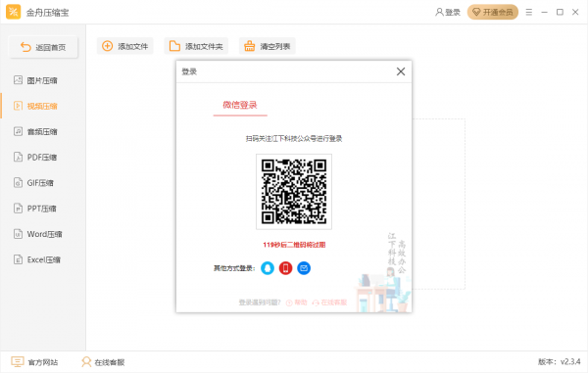
Task: Click the 返回首页 back button
Action: click(43, 47)
